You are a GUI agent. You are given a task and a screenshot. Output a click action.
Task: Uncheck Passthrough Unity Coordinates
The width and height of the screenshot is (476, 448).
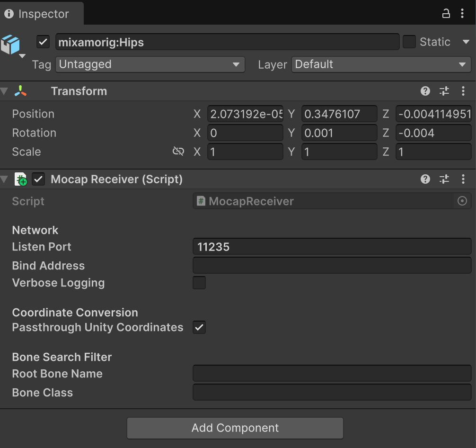coord(199,327)
